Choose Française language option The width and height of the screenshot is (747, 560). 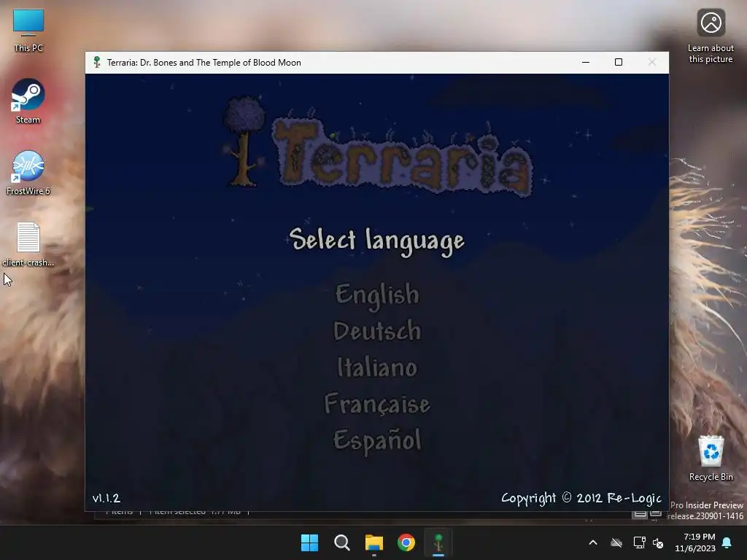[377, 404]
